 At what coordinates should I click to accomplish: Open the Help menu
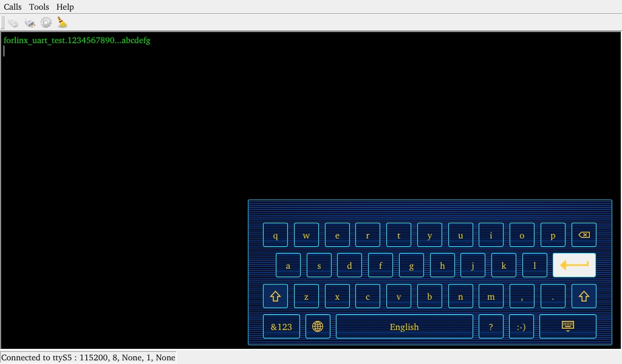tap(65, 7)
